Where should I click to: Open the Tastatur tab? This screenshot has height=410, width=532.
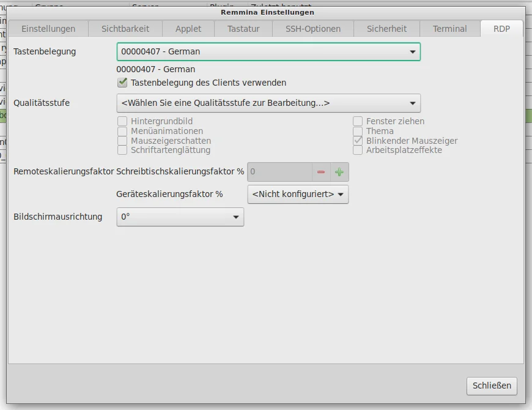243,29
